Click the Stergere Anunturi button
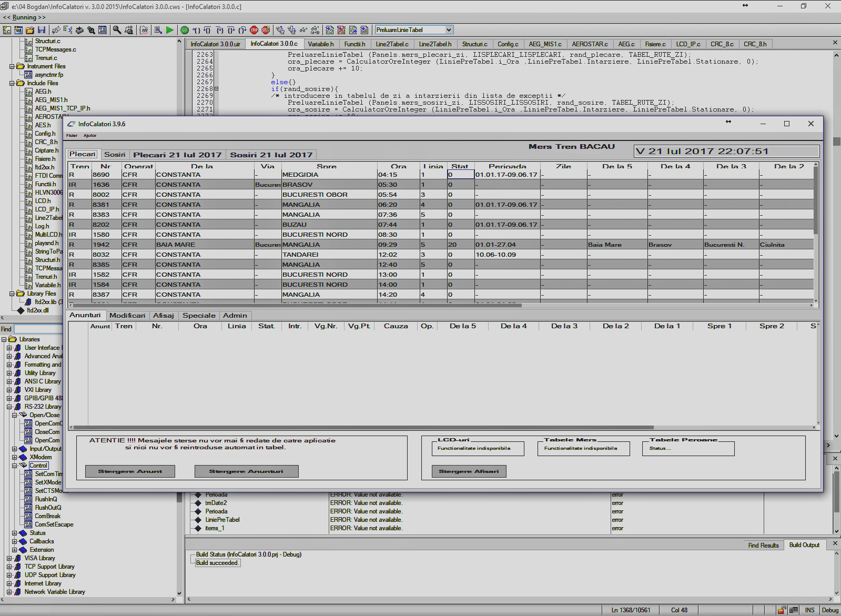This screenshot has width=841, height=616. click(246, 471)
